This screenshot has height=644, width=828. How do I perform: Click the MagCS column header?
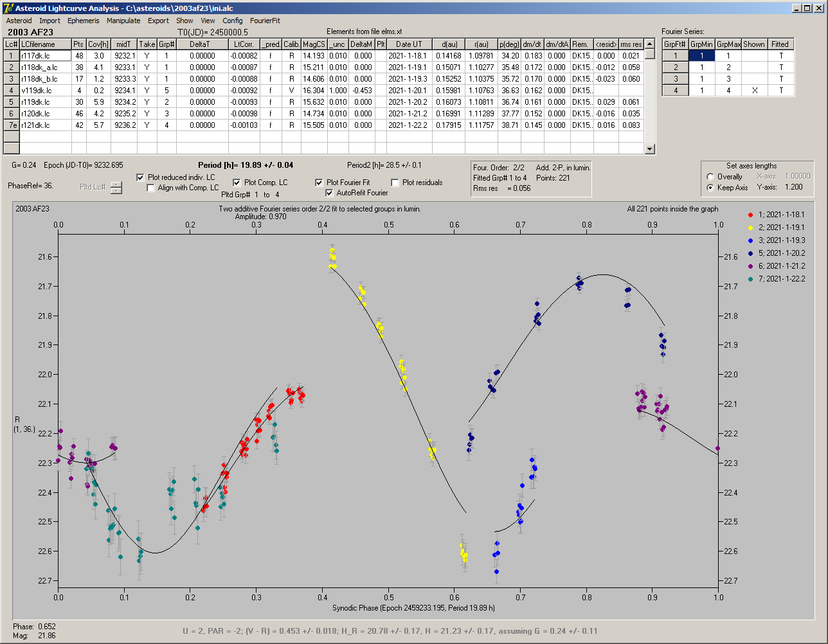pos(313,44)
